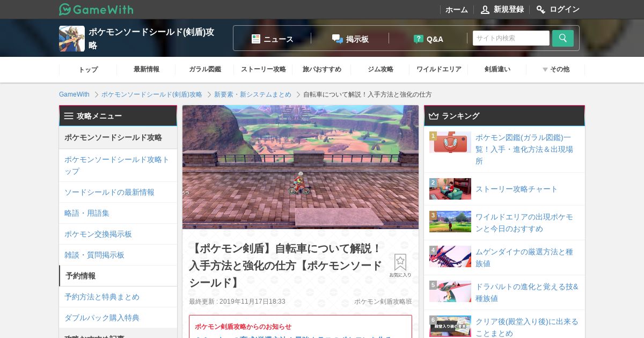Click the 攻略メニュー hamburger icon
The height and width of the screenshot is (338, 644).
pos(69,116)
